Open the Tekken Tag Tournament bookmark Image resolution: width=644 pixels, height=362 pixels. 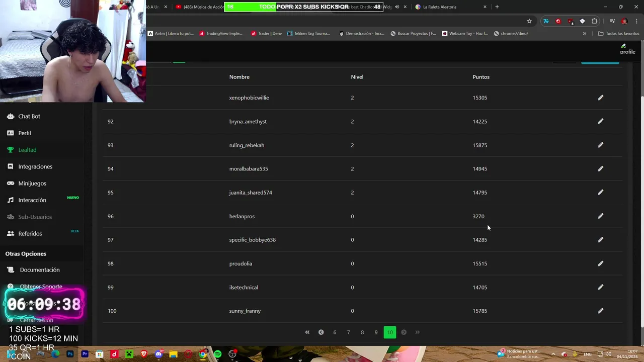[x=308, y=34]
